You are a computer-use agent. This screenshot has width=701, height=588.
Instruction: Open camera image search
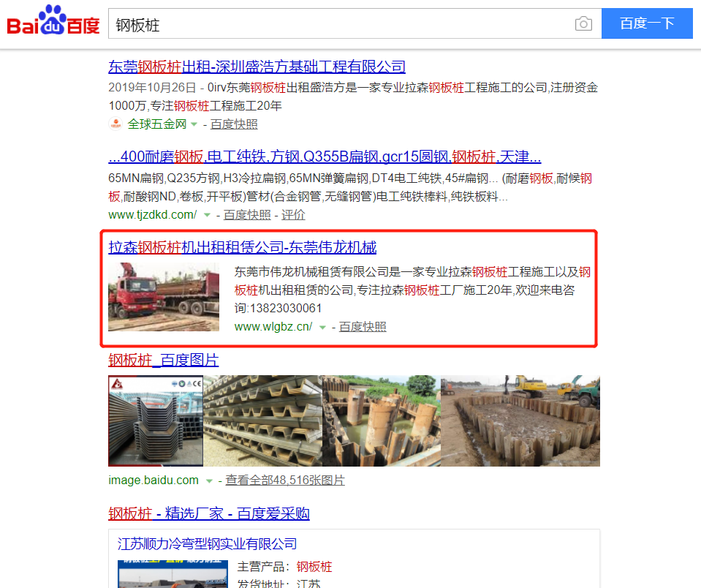pyautogui.click(x=583, y=24)
